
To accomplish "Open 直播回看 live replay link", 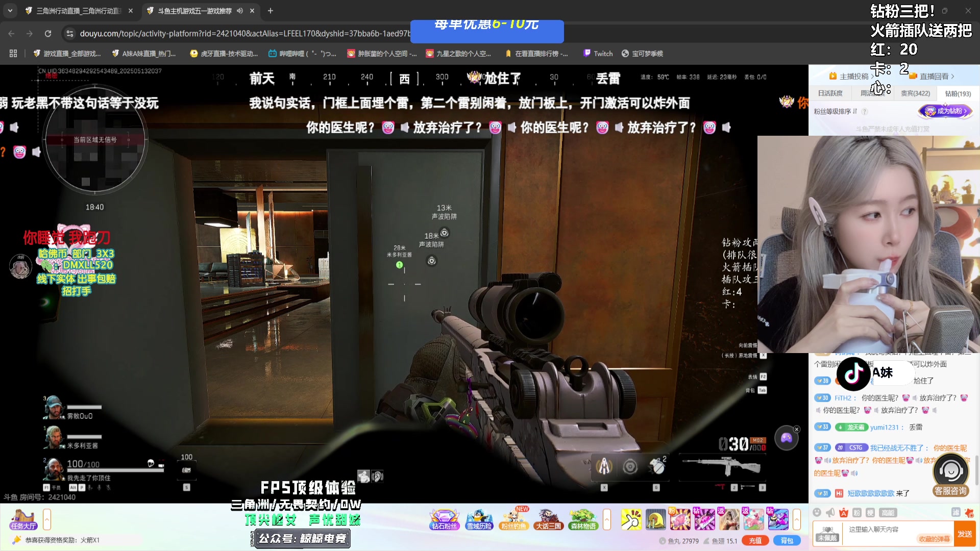I will click(932, 76).
